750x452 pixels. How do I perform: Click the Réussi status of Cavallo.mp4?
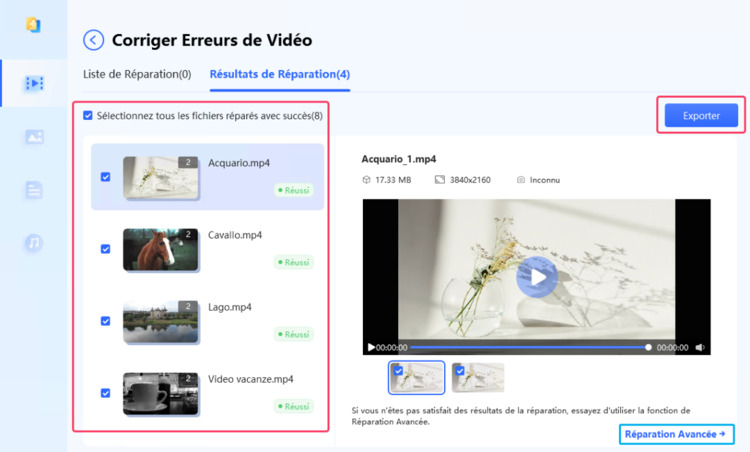(x=294, y=262)
